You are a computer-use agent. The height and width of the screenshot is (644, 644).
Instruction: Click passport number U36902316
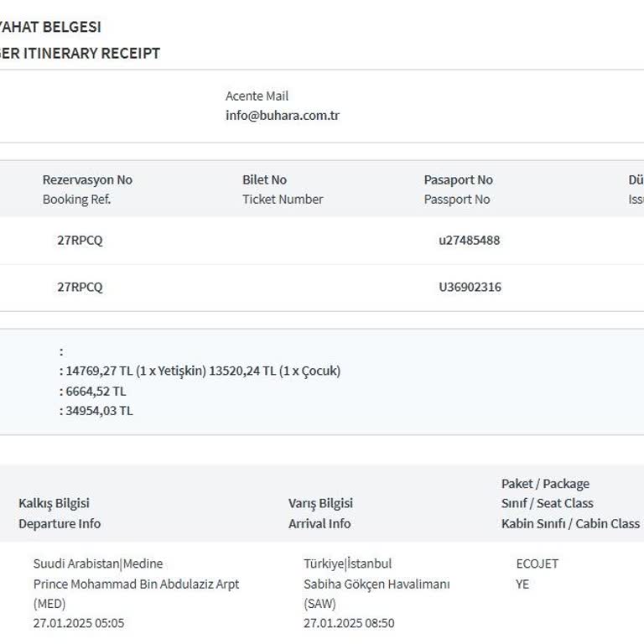click(470, 287)
